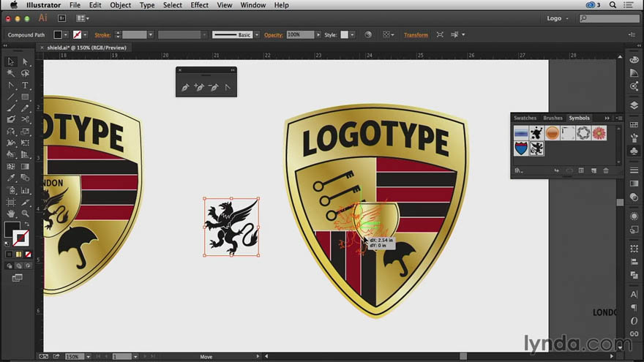Screen dimensions: 644x362
Task: Open the Symbol Libraries menu icon
Action: (x=518, y=170)
